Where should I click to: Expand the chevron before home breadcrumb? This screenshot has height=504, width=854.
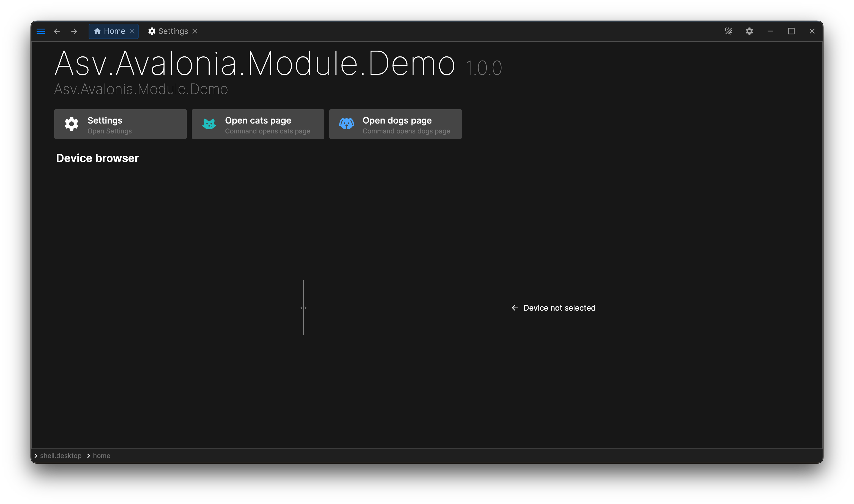coord(89,456)
